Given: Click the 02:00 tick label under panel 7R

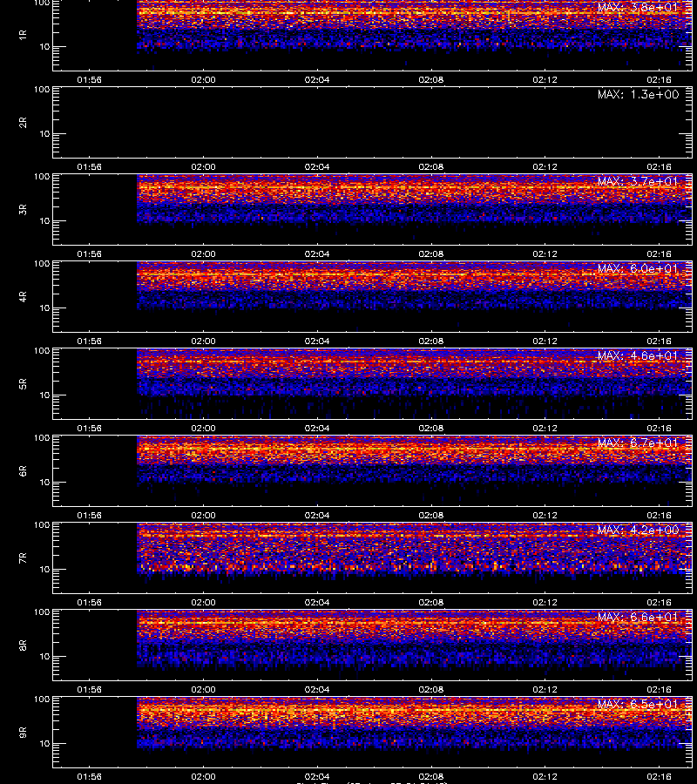Looking at the screenshot, I should tap(203, 602).
